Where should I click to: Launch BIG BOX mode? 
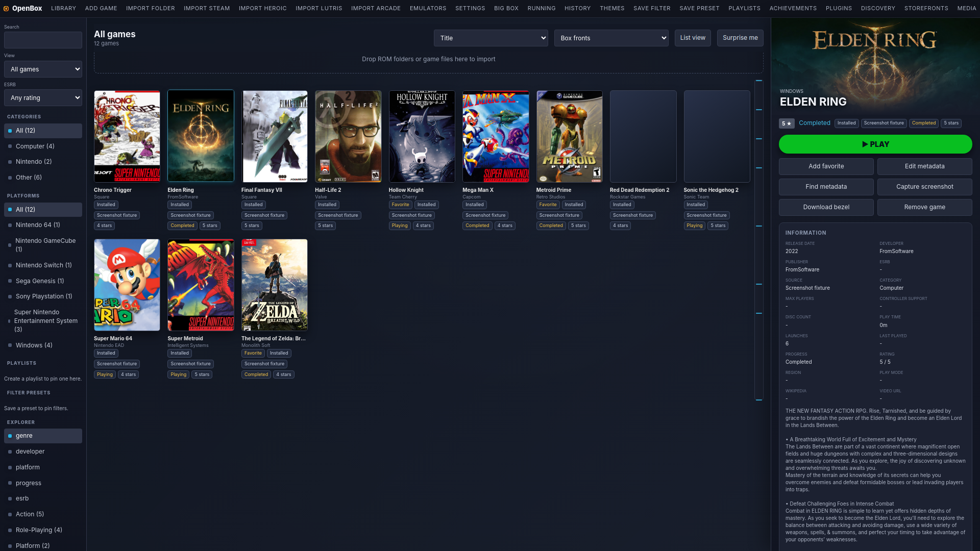[x=506, y=9]
